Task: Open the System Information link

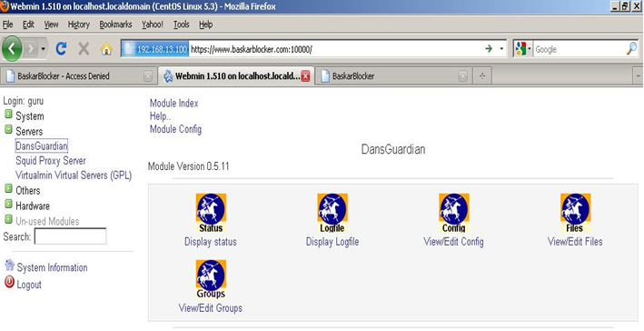Action: click(x=52, y=267)
